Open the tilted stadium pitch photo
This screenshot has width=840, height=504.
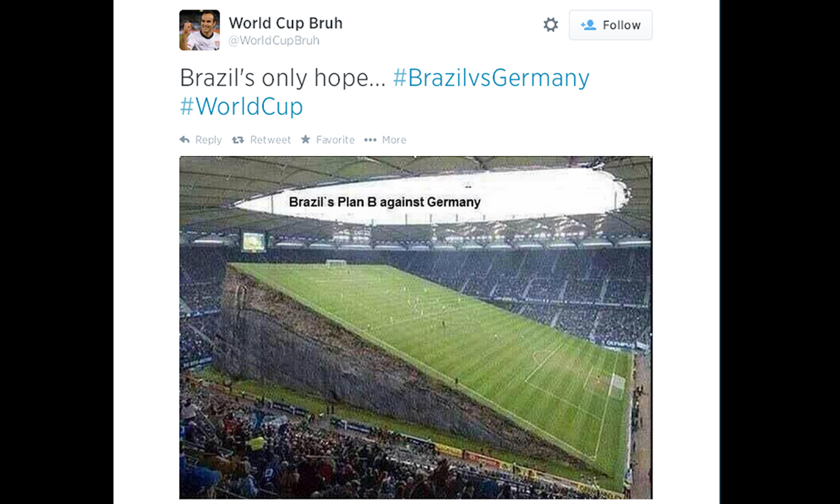tap(415, 328)
